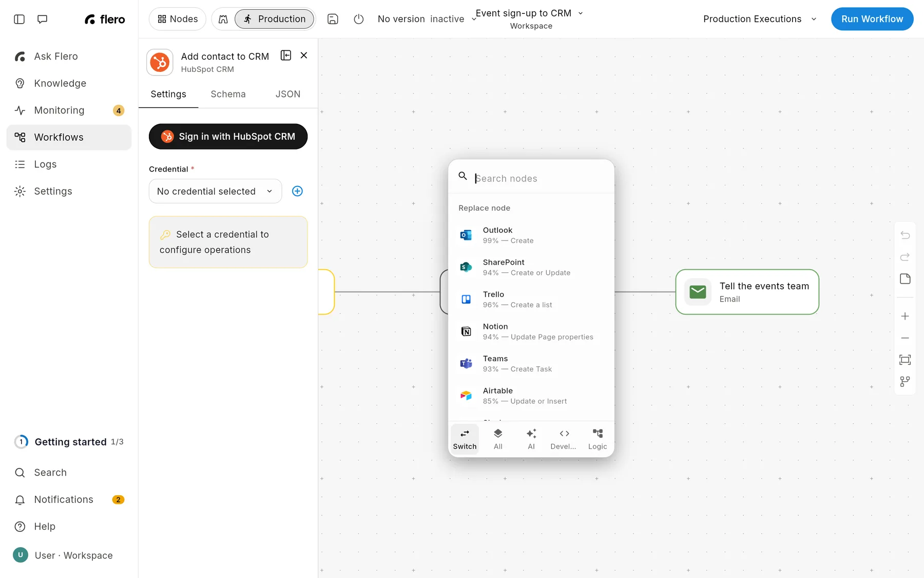This screenshot has width=924, height=578.
Task: Open Production Executions dropdown
Action: [x=760, y=19]
